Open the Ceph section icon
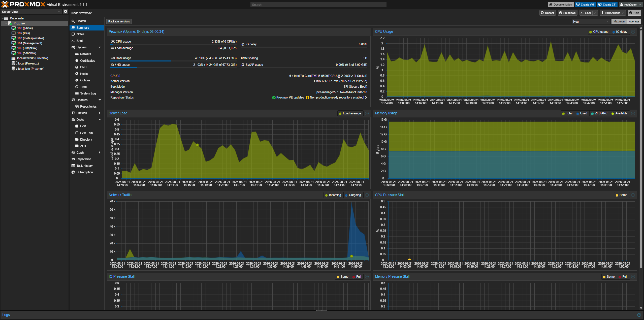This screenshot has height=320, width=644. coord(73,153)
